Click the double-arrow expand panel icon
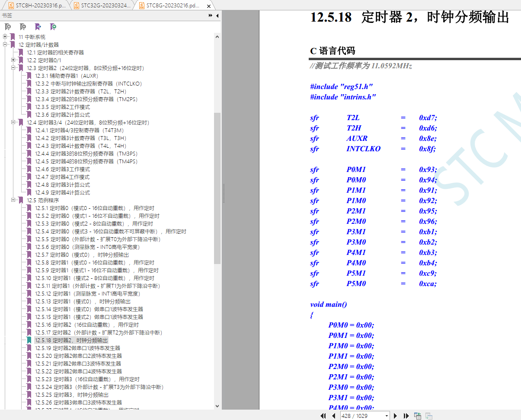The width and height of the screenshot is (521, 420). pyautogui.click(x=211, y=15)
